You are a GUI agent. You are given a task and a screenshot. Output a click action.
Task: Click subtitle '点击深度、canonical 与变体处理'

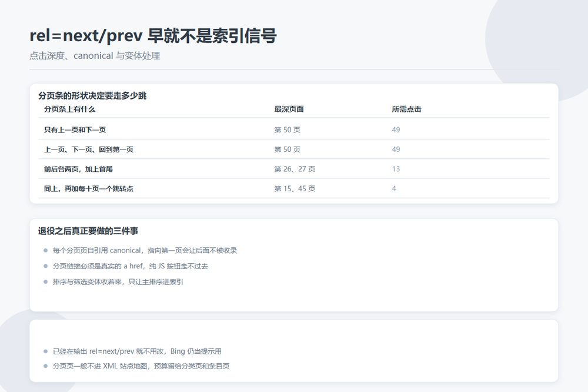point(95,55)
